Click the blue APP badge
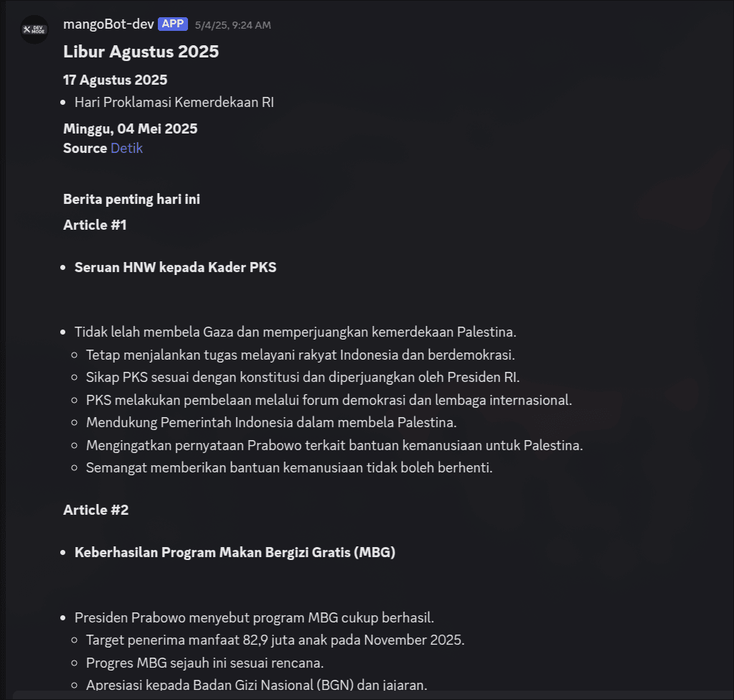The width and height of the screenshot is (734, 700). click(173, 24)
